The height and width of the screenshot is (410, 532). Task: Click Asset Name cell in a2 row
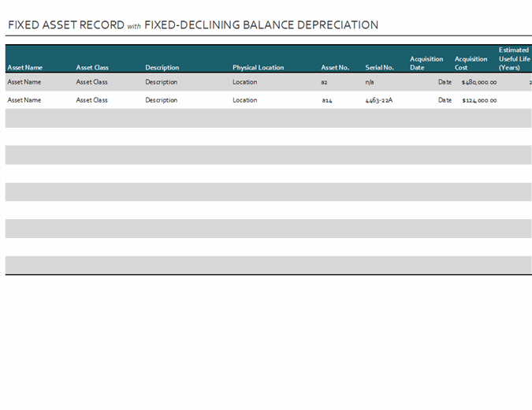[24, 82]
